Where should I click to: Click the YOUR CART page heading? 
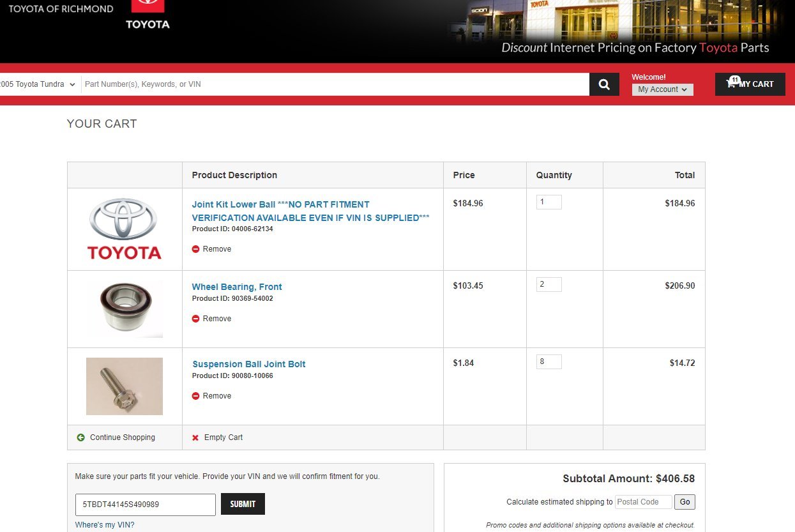click(x=102, y=124)
